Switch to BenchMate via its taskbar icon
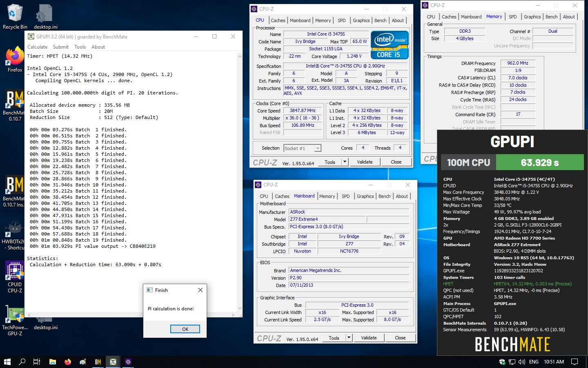This screenshot has width=588, height=368. (98, 362)
